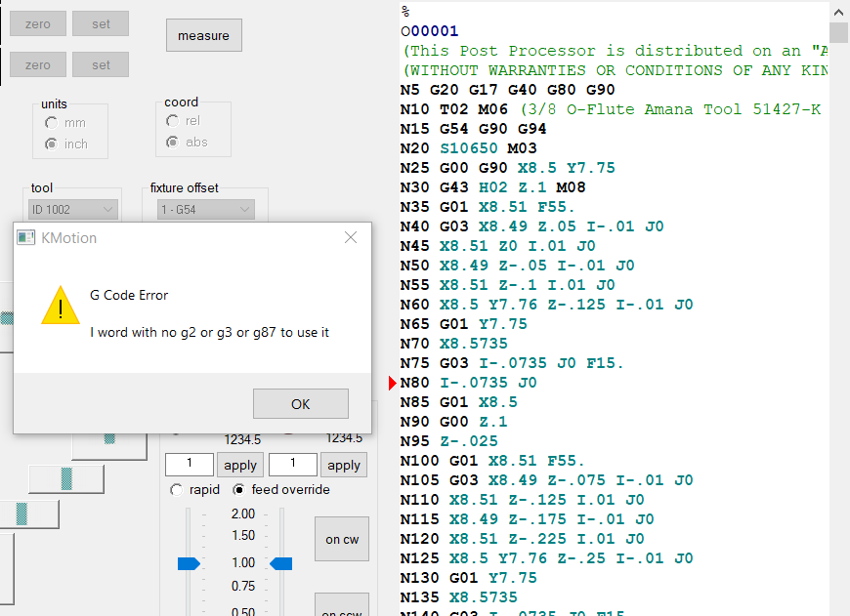Click G-code line N85 G01 X8.5
850x616 pixels.
(x=459, y=402)
